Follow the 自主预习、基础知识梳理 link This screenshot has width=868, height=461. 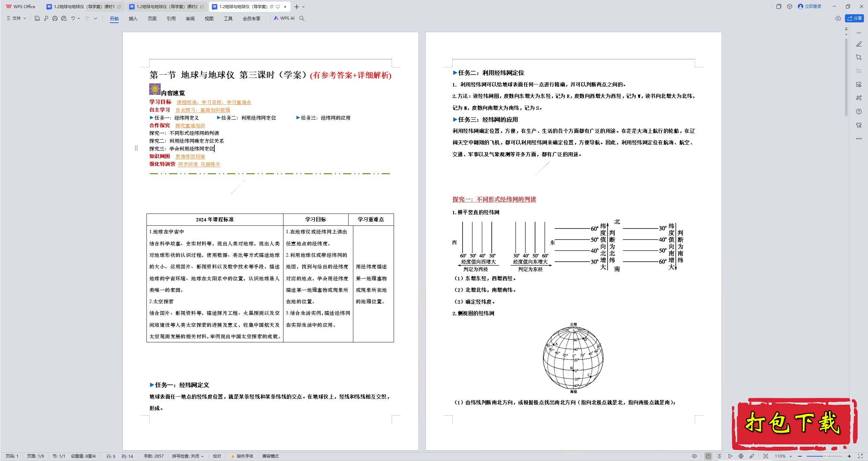coord(203,110)
